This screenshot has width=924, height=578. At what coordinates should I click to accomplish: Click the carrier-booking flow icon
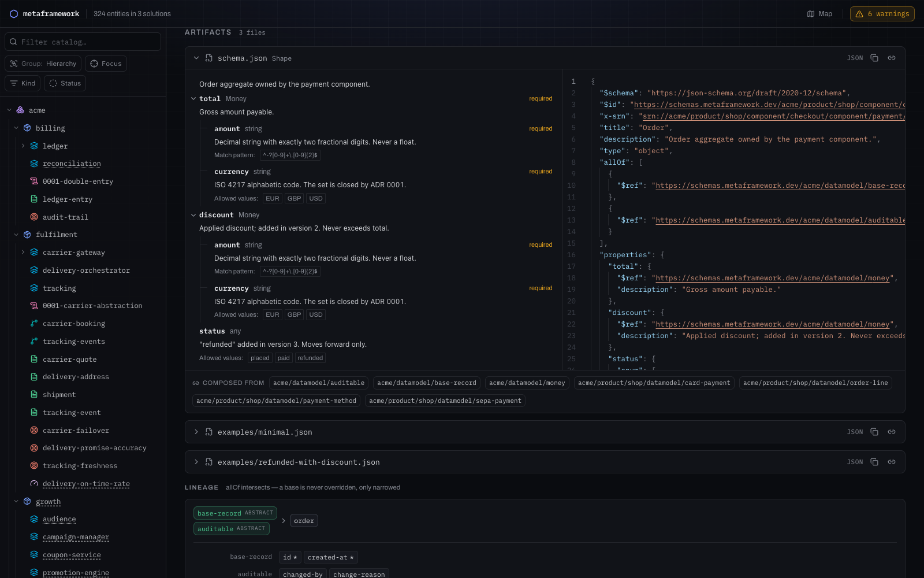tap(34, 324)
